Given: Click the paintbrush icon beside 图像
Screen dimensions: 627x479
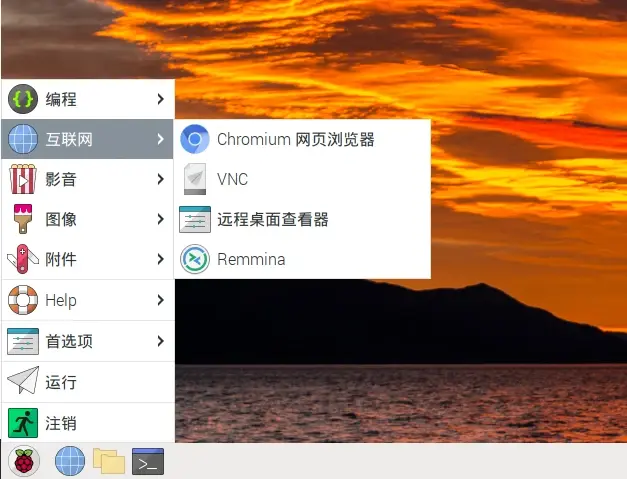Looking at the screenshot, I should (x=23, y=219).
